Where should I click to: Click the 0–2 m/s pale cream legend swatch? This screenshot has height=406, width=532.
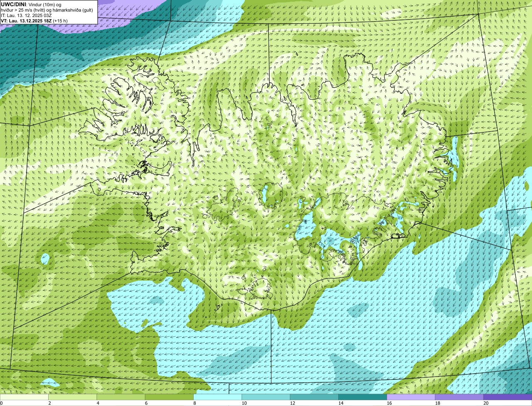25,397
